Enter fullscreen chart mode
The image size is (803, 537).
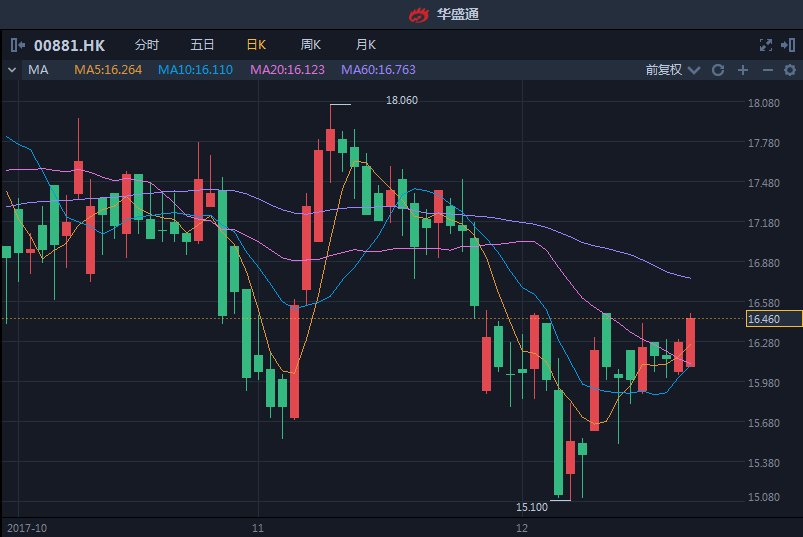click(766, 45)
